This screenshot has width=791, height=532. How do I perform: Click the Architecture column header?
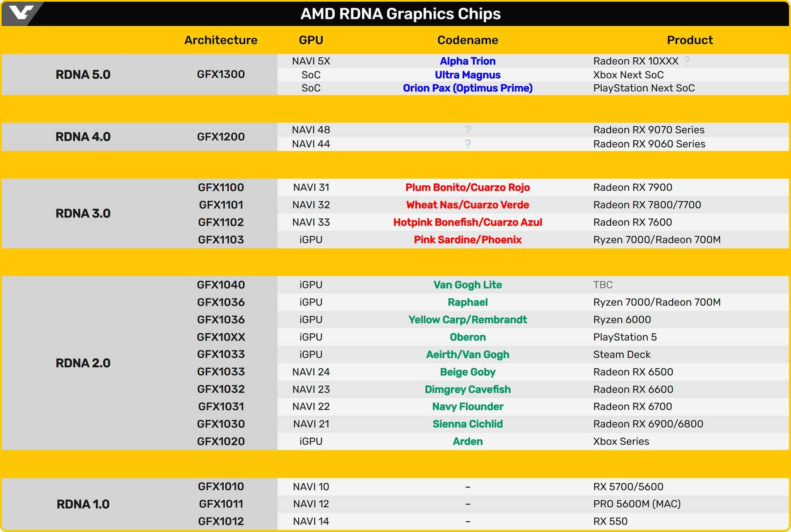click(221, 40)
